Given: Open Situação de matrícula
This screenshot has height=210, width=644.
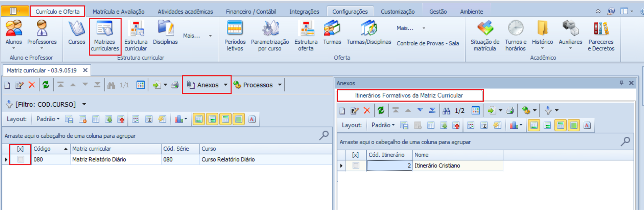Looking at the screenshot, I should click(x=485, y=36).
